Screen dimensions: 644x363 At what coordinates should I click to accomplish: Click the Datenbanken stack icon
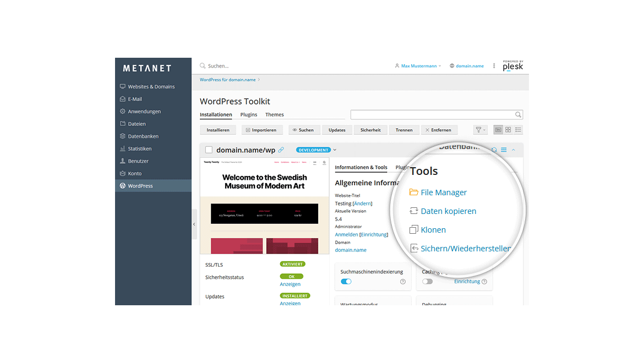click(122, 136)
